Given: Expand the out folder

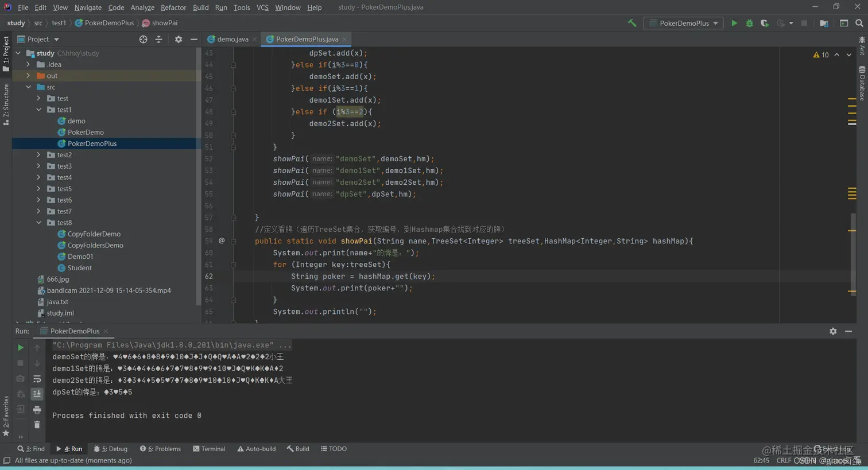Looking at the screenshot, I should (29, 76).
